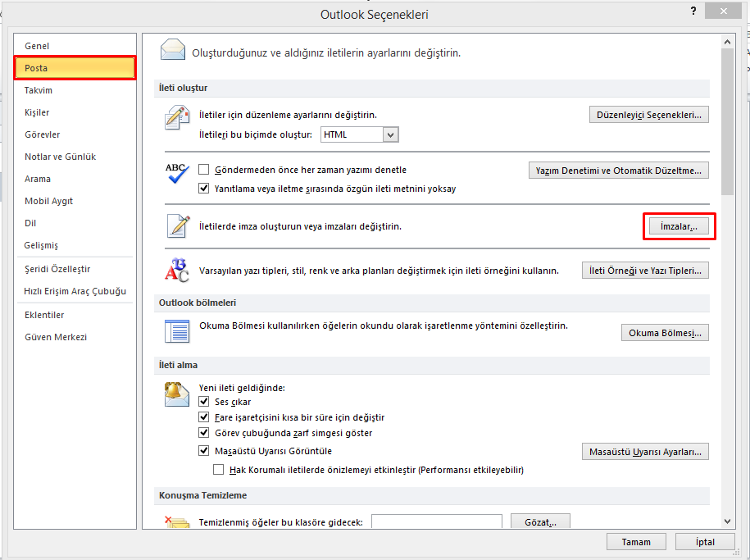Click the İleti alma section heading
The height and width of the screenshot is (560, 750).
[x=178, y=365]
